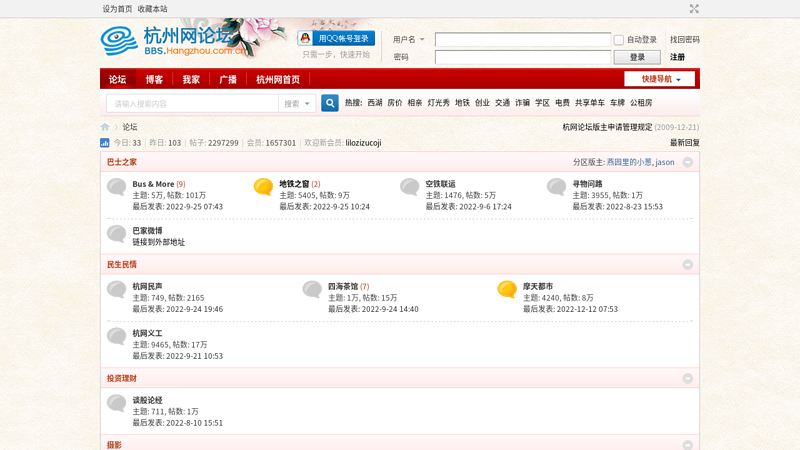Click the blue statistics chart icon
Viewport: 800px width, 450px height.
[x=105, y=143]
